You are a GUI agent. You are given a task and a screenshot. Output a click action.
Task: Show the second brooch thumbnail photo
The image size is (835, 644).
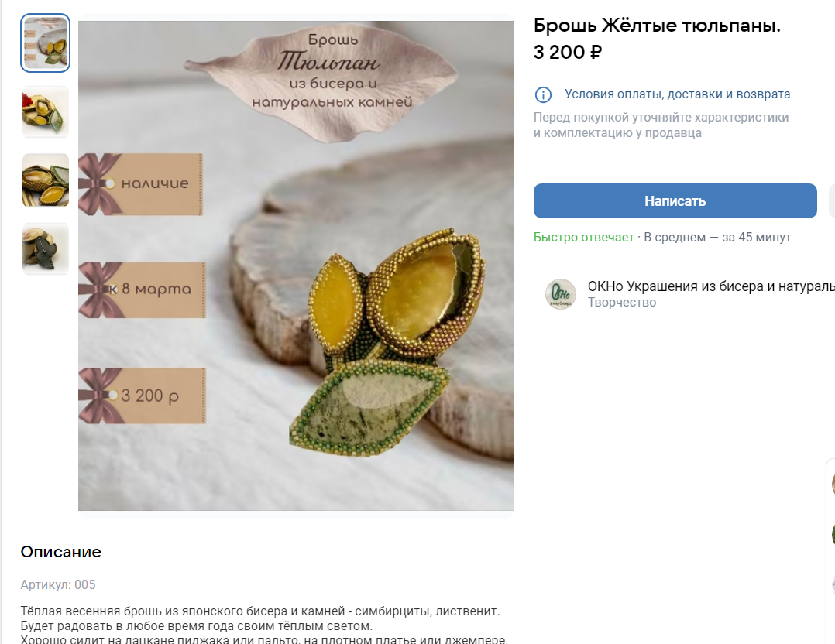[46, 111]
